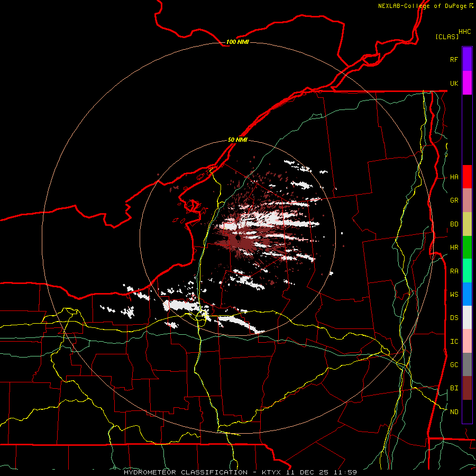Click the WS legend label text

(454, 294)
